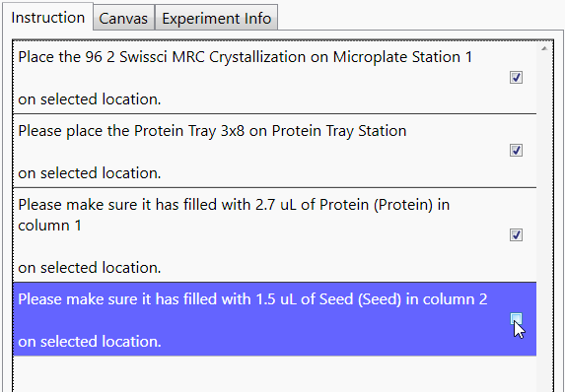This screenshot has width=565, height=392.
Task: Select the Swissci MRC Crystallization instruction text
Action: (245, 57)
